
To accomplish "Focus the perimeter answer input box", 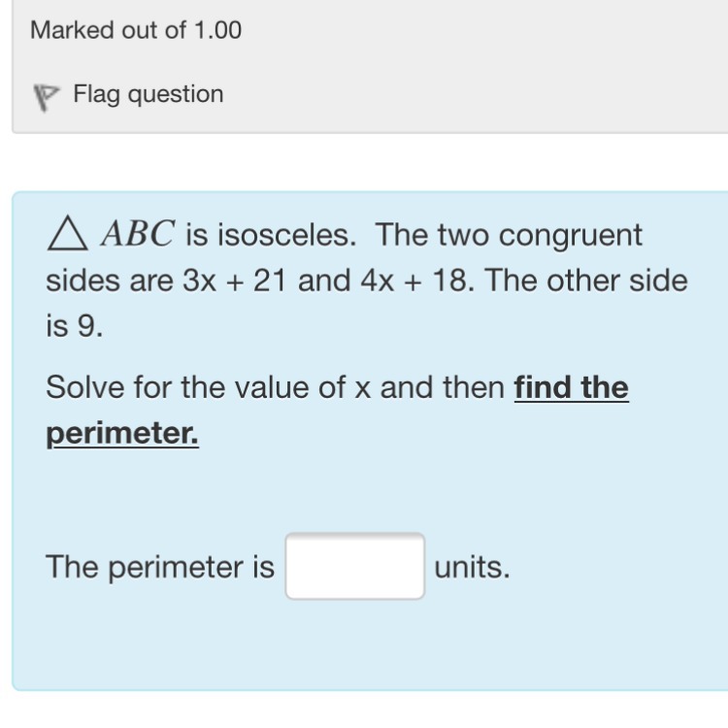I will 354,566.
